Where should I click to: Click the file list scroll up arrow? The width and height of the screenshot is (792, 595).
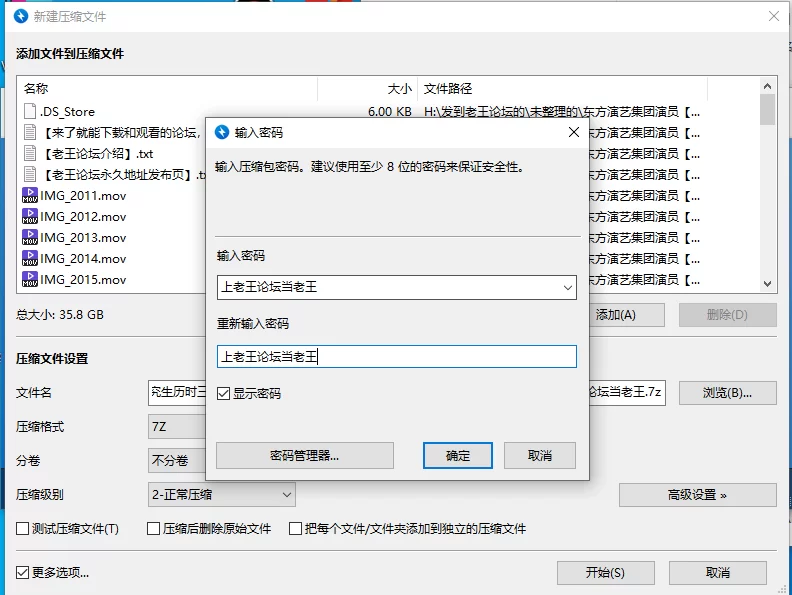767,86
